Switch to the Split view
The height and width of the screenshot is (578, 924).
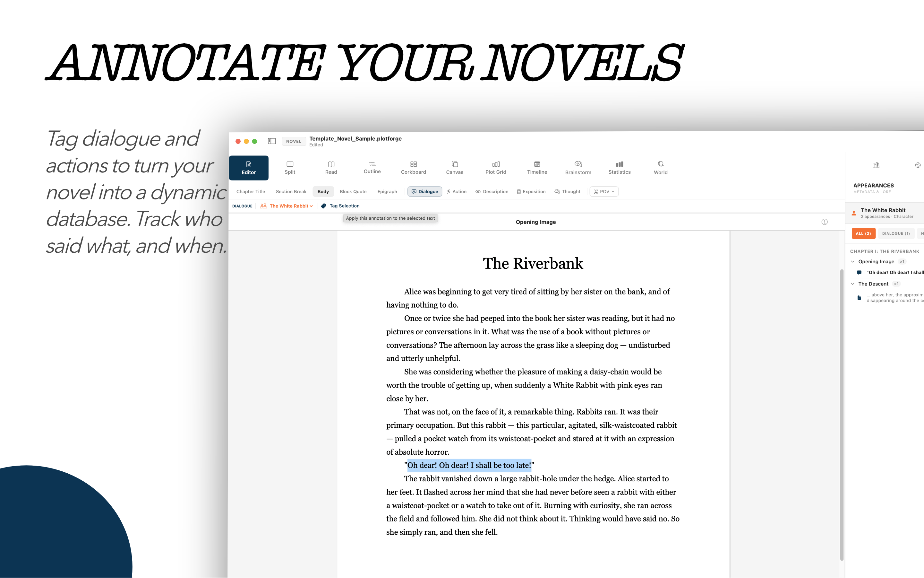290,168
